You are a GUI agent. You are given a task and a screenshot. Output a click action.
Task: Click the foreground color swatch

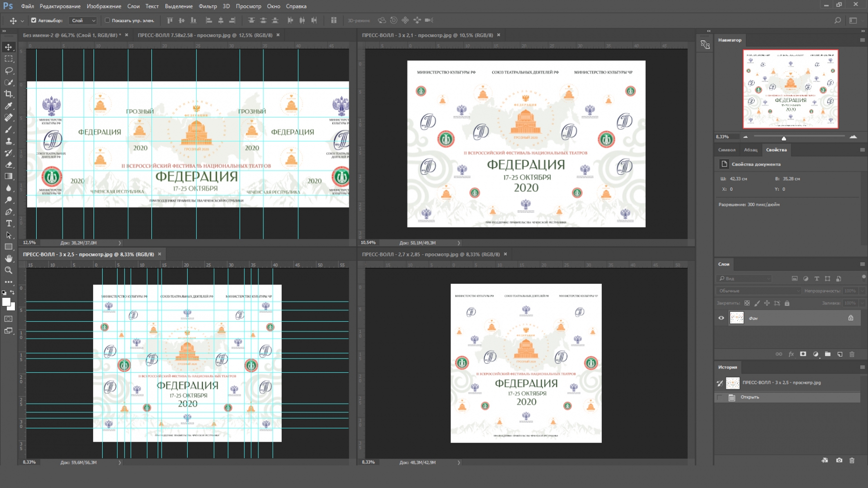click(x=6, y=302)
